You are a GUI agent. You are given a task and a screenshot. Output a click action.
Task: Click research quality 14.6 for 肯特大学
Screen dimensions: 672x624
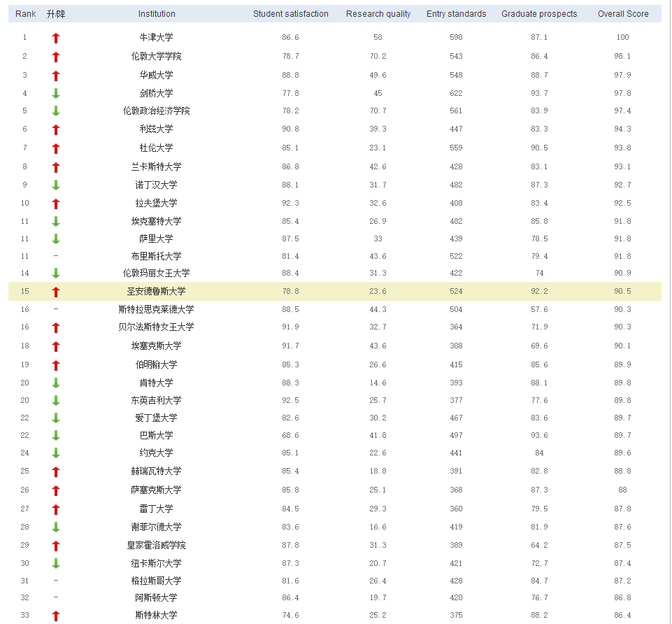378,383
